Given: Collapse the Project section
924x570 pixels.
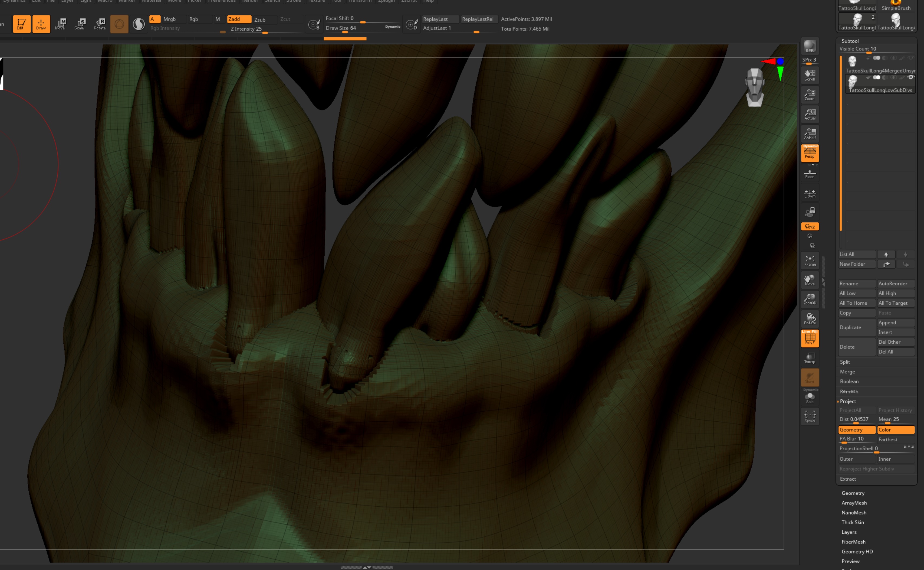Looking at the screenshot, I should (x=847, y=401).
